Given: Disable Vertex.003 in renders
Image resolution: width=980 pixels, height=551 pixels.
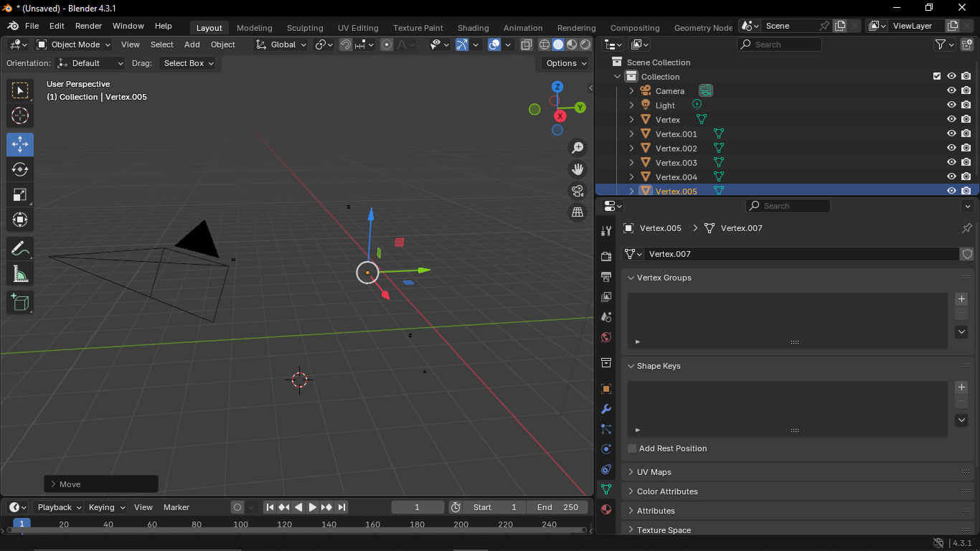Looking at the screenshot, I should [966, 163].
